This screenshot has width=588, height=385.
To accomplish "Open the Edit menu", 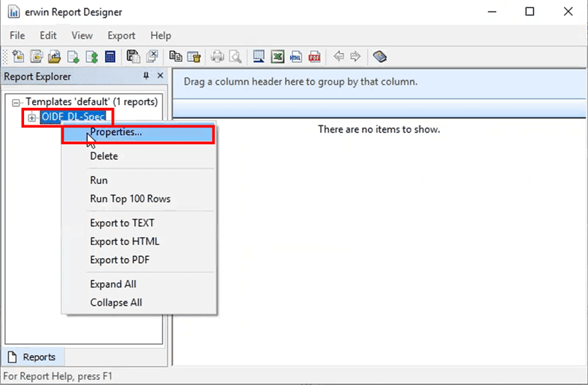I will coord(48,36).
